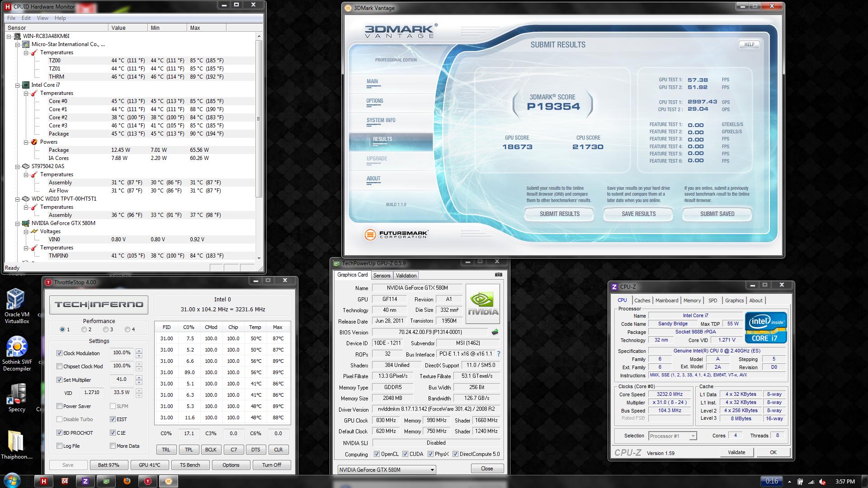This screenshot has width=868, height=488.
Task: Click the GPU-Z screenshot camera icon
Action: [x=498, y=275]
